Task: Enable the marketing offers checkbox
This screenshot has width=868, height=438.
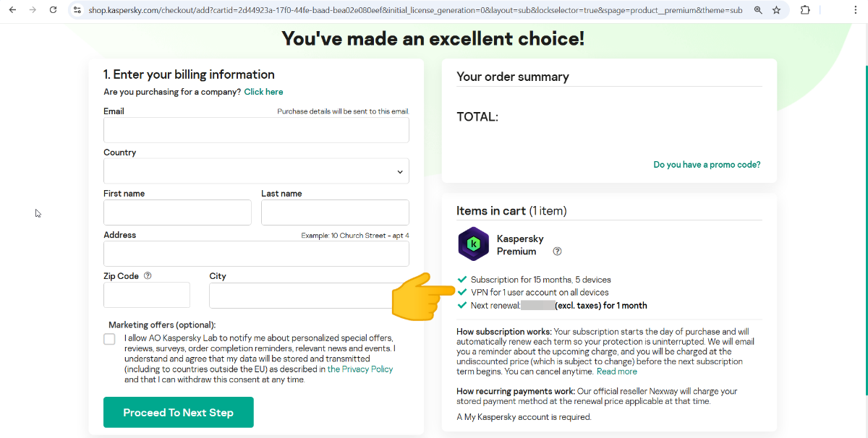Action: click(x=109, y=339)
